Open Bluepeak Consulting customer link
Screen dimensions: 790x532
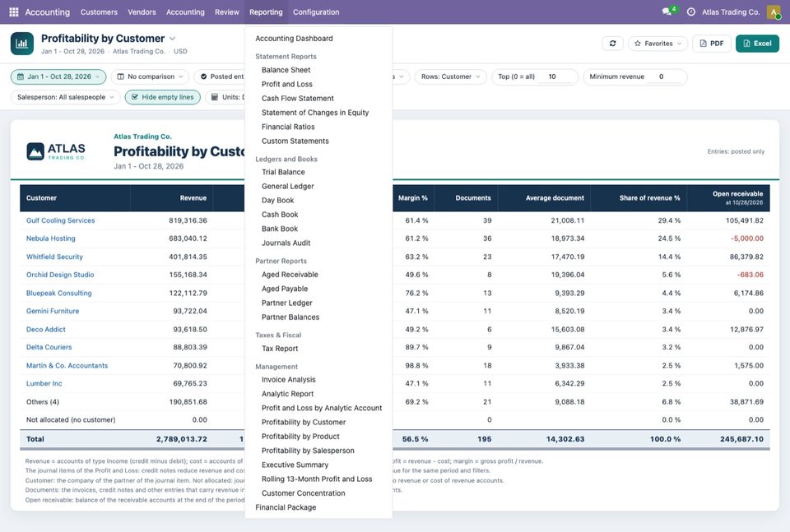coord(59,293)
